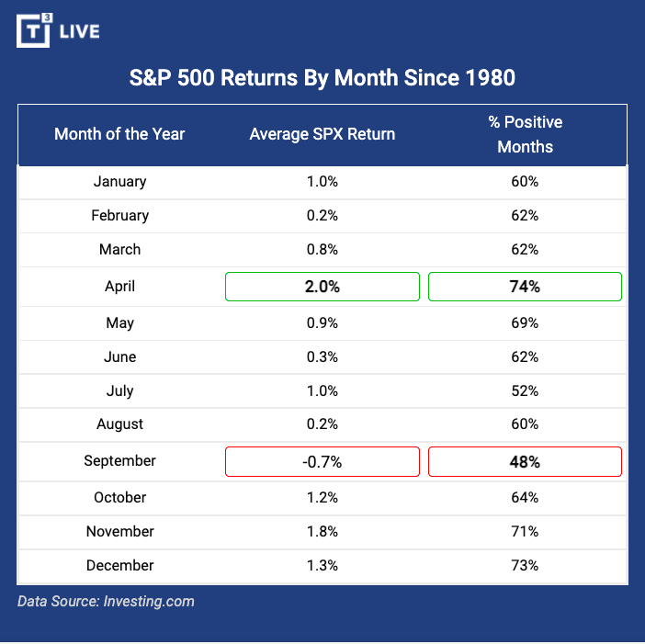The width and height of the screenshot is (645, 644).
Task: Select the January row label
Action: 119,181
